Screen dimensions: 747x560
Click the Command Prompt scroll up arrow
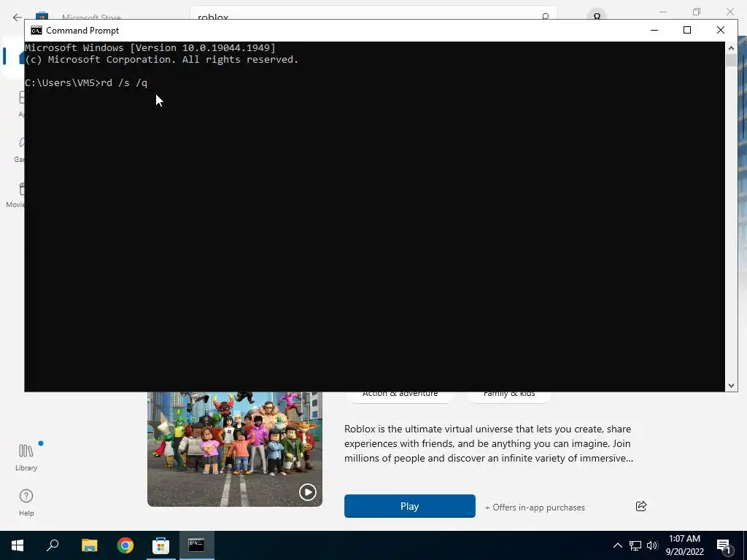[x=731, y=47]
